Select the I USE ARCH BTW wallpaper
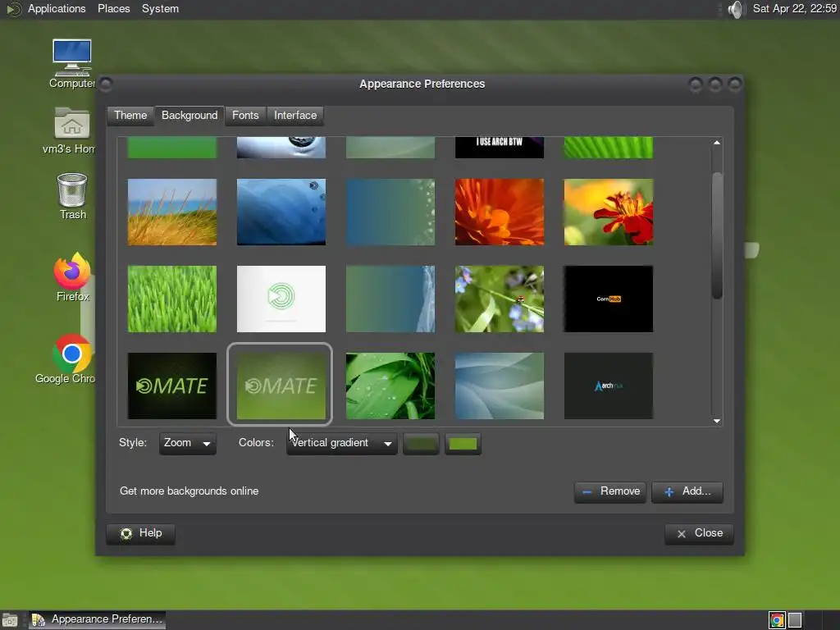840x630 pixels. (x=500, y=148)
